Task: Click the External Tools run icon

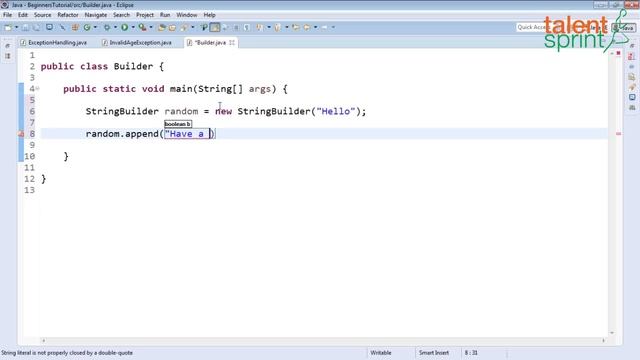Action: coord(142,27)
